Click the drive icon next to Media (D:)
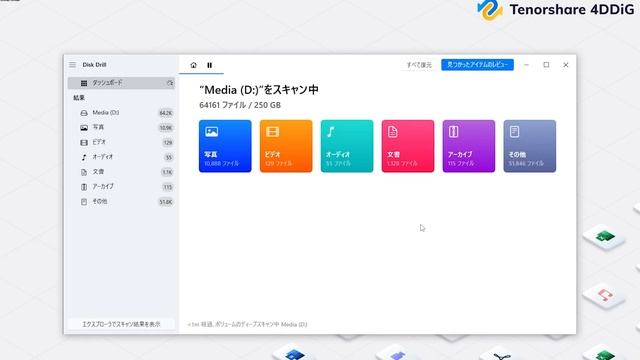Image resolution: width=640 pixels, height=360 pixels. click(84, 113)
